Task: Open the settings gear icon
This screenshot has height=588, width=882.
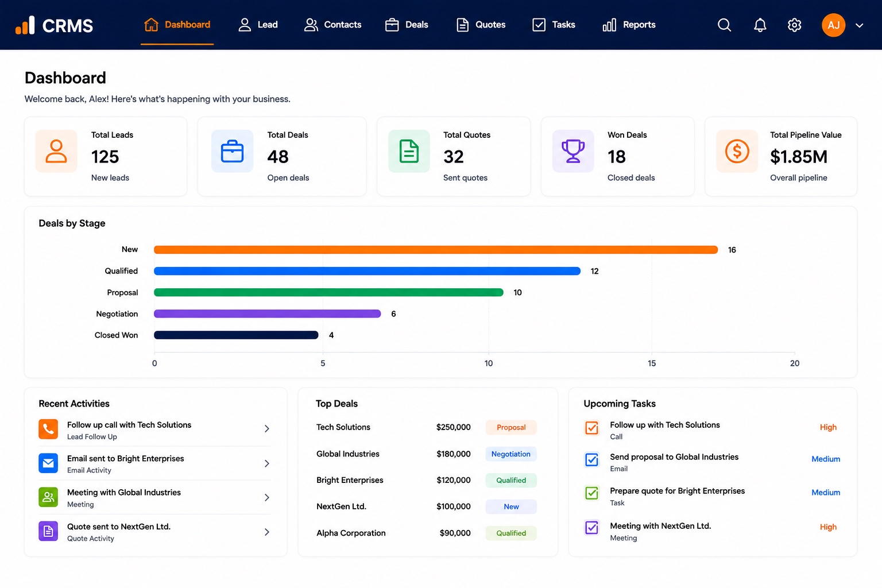Action: pos(795,25)
